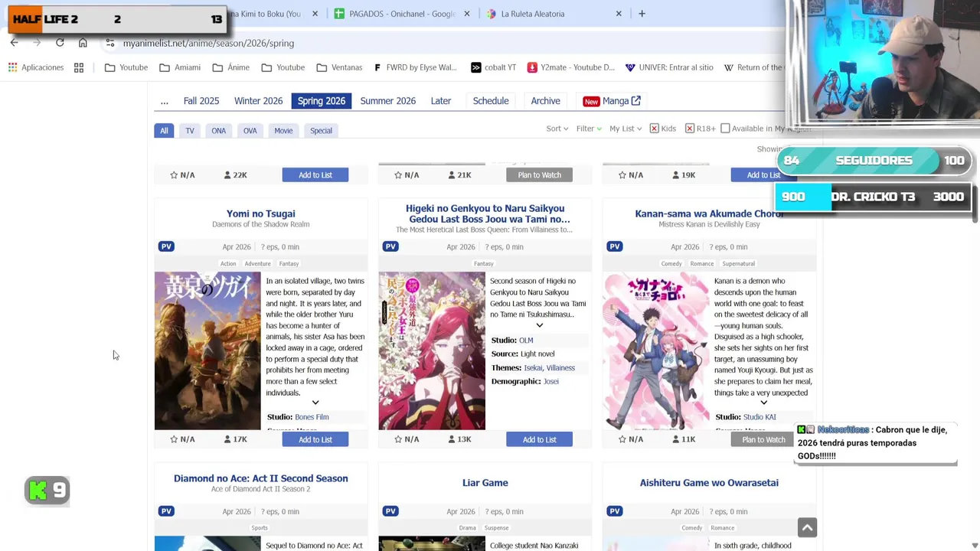Click the Yomi no Tsugai poster
Screen dimensions: 980x551
(207, 350)
